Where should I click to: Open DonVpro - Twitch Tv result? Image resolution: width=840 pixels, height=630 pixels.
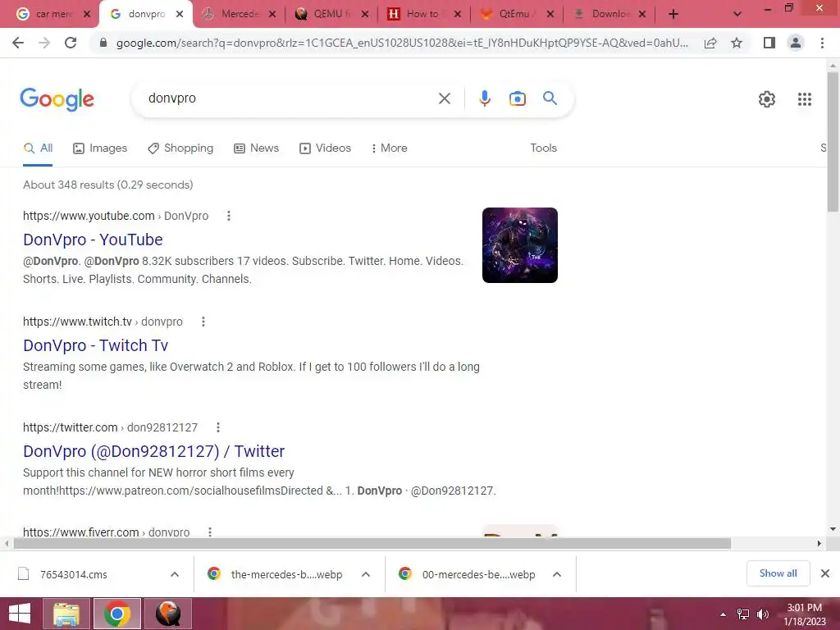(x=95, y=345)
